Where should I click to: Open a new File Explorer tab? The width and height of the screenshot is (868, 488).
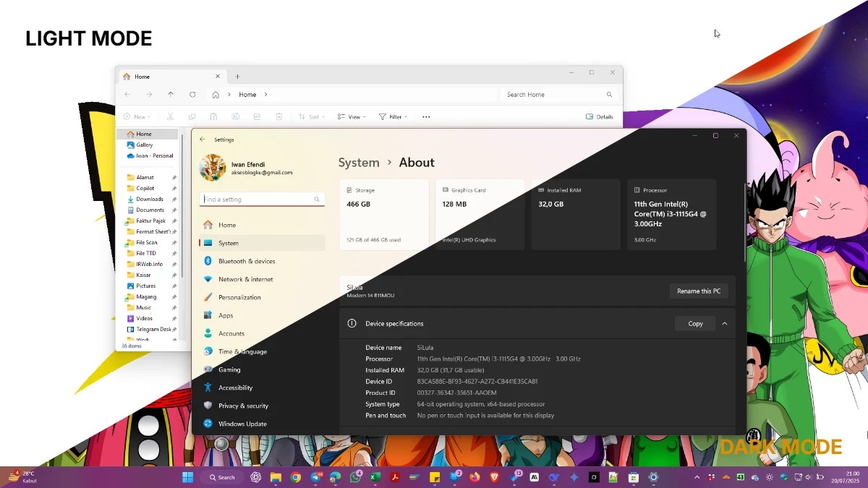(x=237, y=77)
